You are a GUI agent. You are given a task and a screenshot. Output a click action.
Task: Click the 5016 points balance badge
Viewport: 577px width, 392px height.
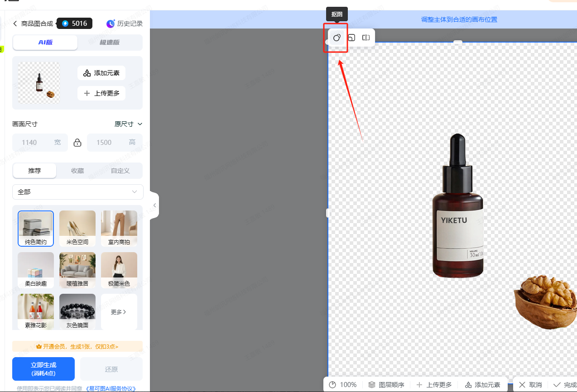pyautogui.click(x=74, y=24)
